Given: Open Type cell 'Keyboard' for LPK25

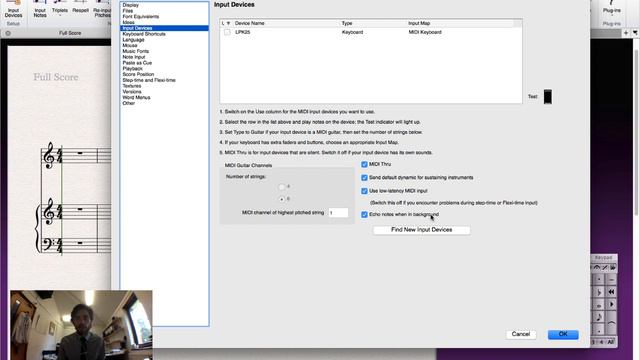Looking at the screenshot, I should [x=352, y=32].
